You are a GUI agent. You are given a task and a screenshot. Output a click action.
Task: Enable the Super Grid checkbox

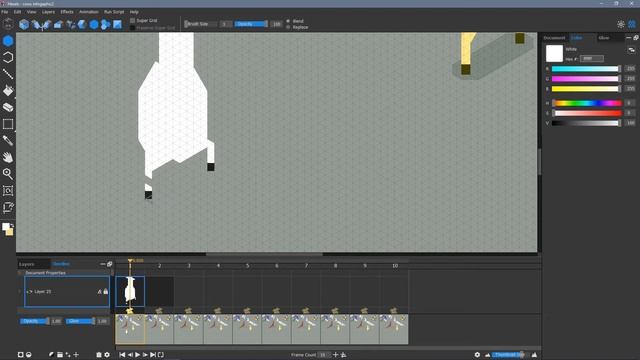132,20
